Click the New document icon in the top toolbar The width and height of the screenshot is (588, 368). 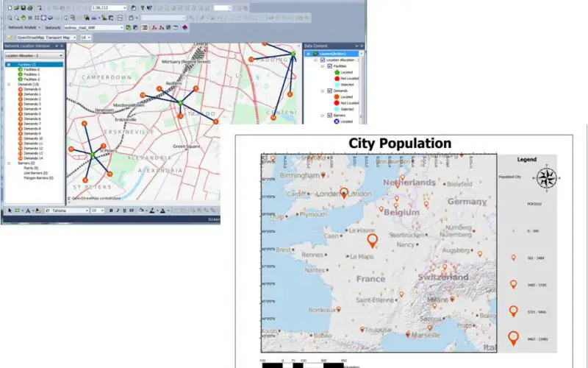click(10, 8)
